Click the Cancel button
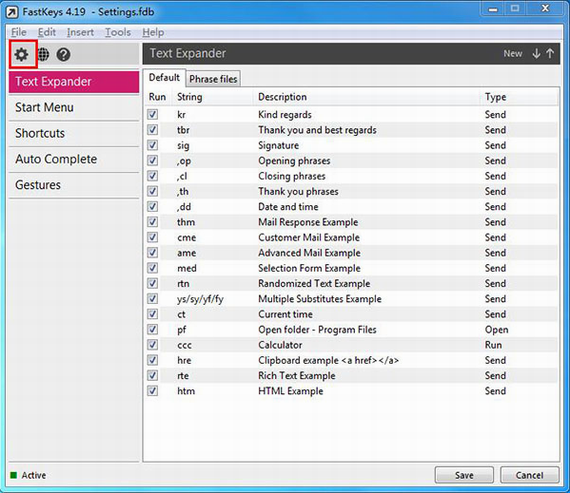The height and width of the screenshot is (493, 570). (x=529, y=475)
